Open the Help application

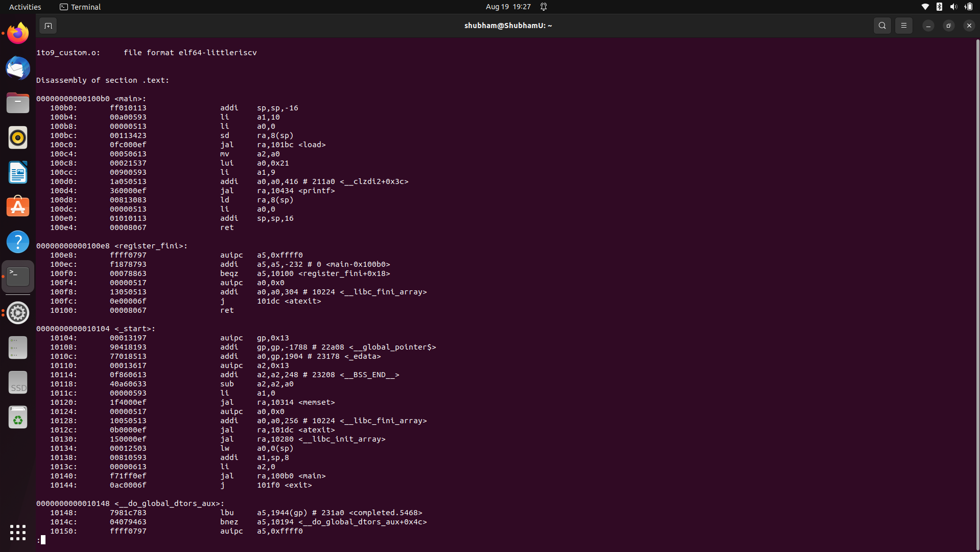coord(17,241)
